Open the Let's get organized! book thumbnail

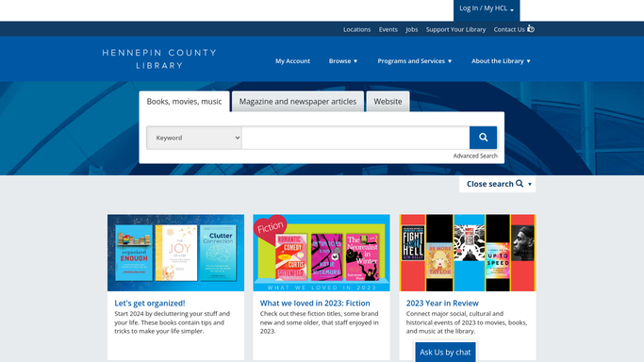click(175, 253)
